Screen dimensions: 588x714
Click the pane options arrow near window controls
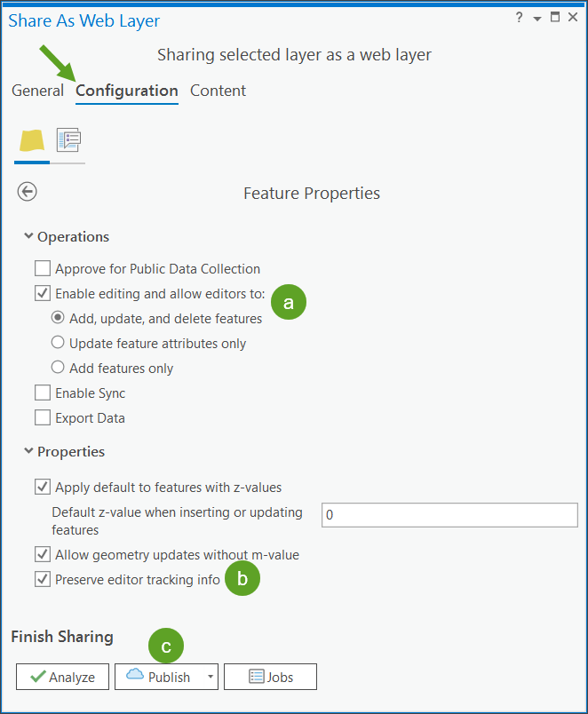(537, 17)
